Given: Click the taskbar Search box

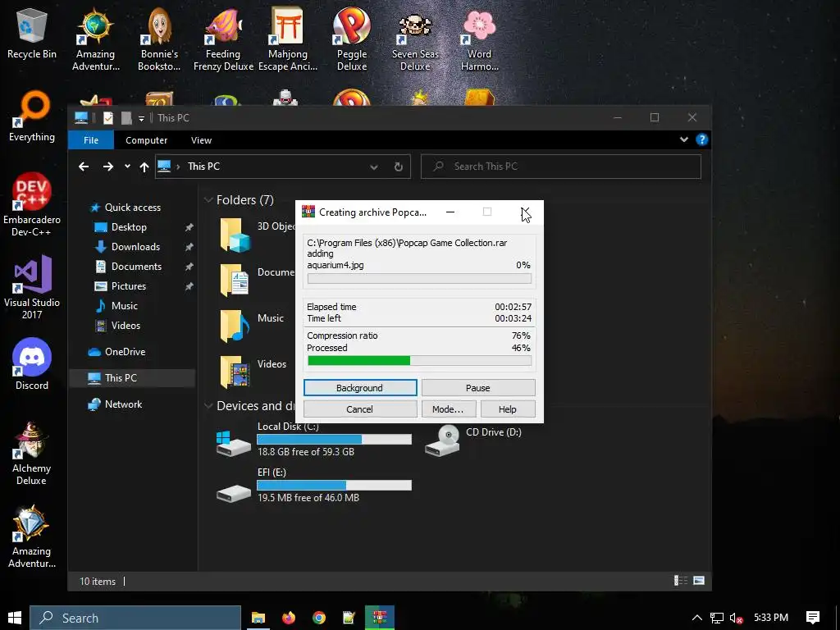Looking at the screenshot, I should click(x=135, y=618).
